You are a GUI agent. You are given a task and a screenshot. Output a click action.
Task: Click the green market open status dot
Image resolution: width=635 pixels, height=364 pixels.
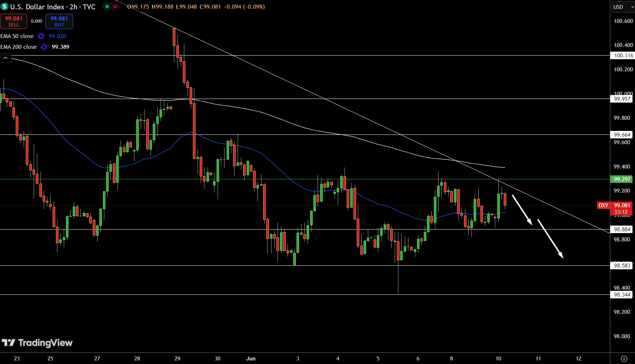tap(107, 6)
